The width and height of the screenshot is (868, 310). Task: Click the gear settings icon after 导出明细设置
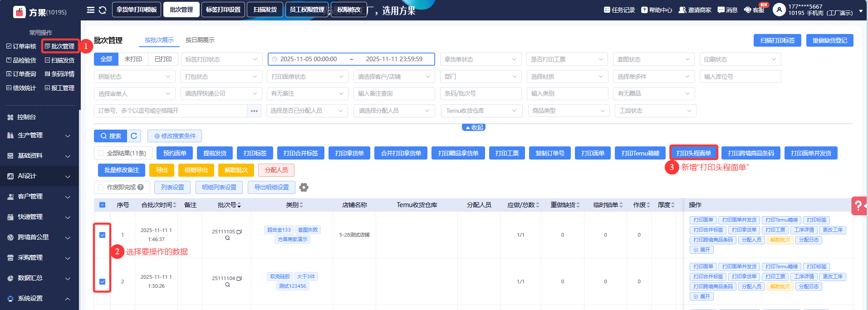pos(304,187)
